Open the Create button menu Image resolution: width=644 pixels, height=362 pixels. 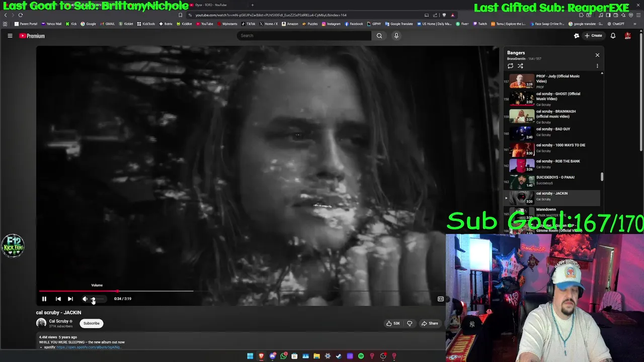[x=593, y=36]
